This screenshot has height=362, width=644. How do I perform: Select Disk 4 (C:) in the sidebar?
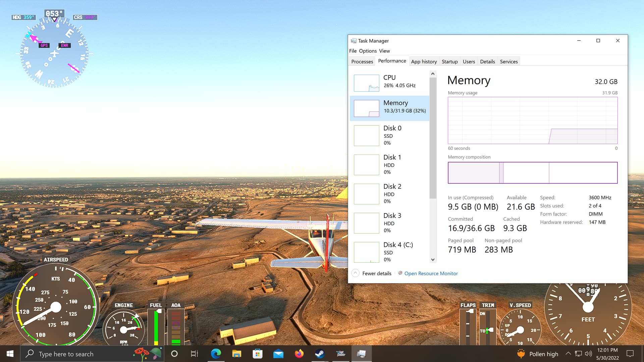pos(389,252)
